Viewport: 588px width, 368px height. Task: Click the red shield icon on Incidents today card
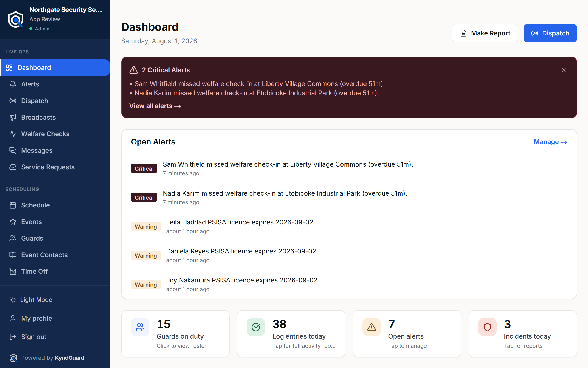point(487,327)
